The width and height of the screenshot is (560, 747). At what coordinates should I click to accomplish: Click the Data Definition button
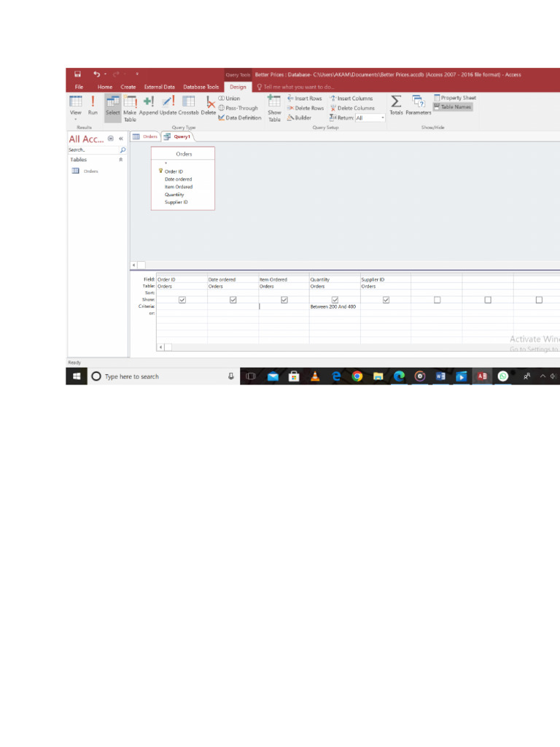pyautogui.click(x=240, y=117)
